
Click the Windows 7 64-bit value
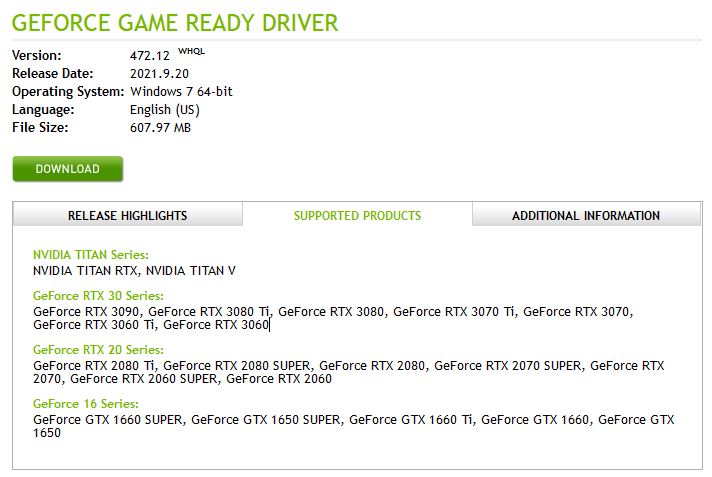(x=181, y=92)
